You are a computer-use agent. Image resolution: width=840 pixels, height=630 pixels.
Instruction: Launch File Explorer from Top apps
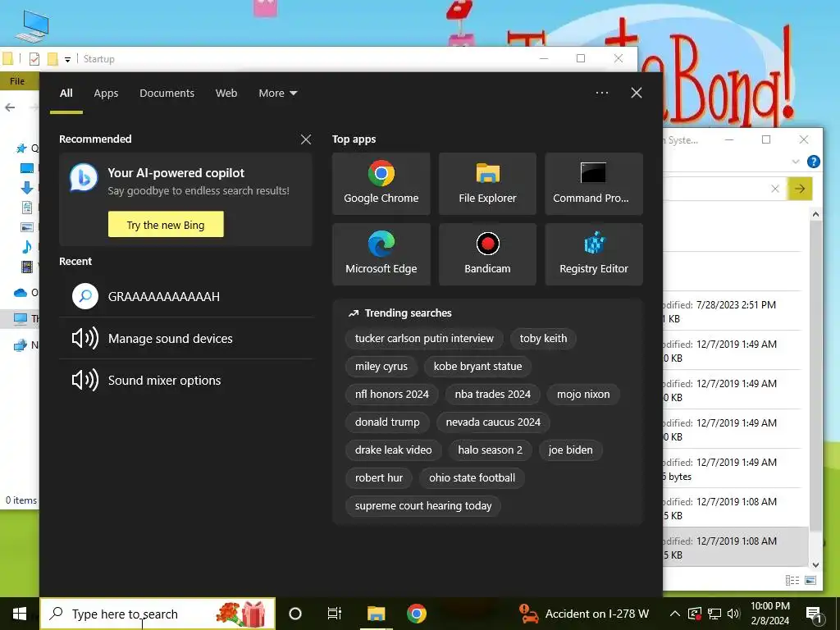click(x=487, y=183)
